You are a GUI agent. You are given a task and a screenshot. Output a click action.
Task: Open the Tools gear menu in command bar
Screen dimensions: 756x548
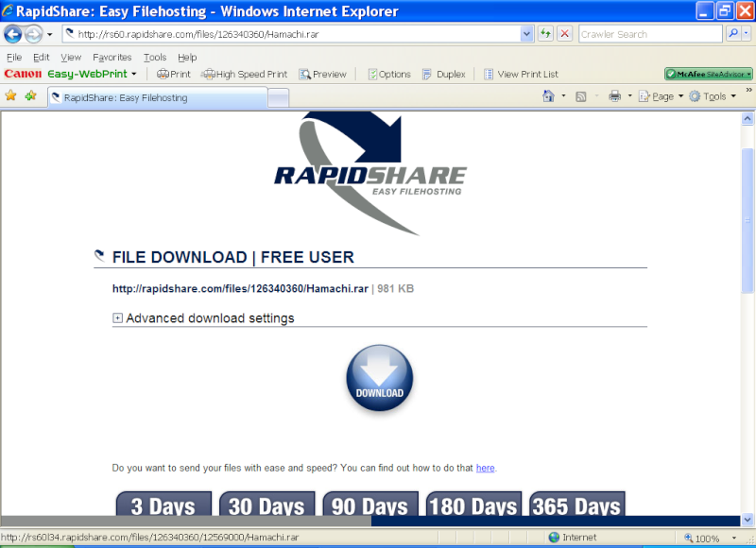coord(713,96)
